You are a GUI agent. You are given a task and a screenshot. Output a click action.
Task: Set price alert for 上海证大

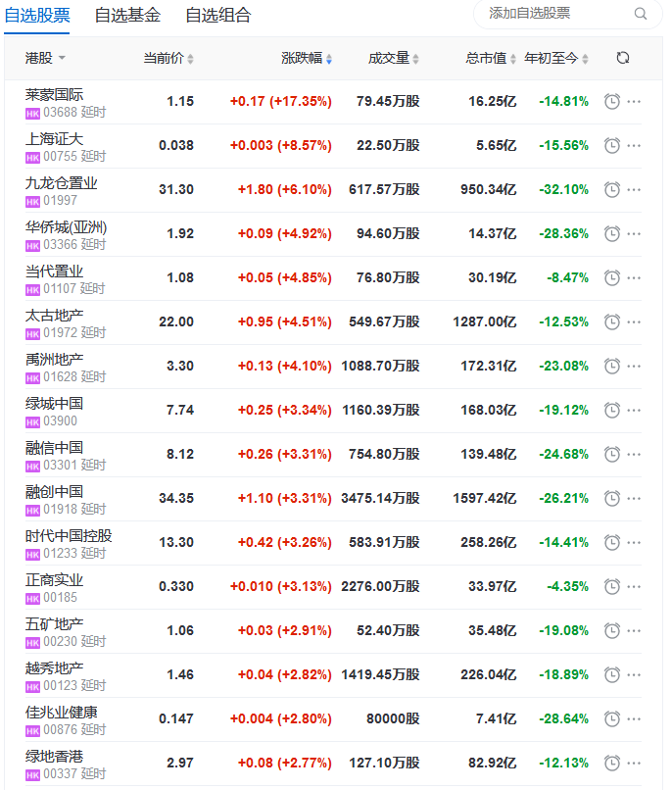[611, 146]
